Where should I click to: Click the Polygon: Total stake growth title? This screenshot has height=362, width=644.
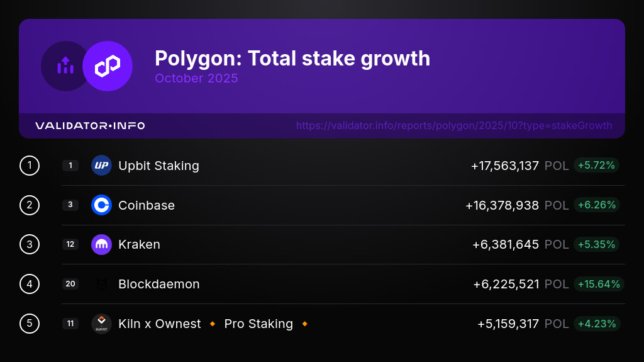coord(292,59)
